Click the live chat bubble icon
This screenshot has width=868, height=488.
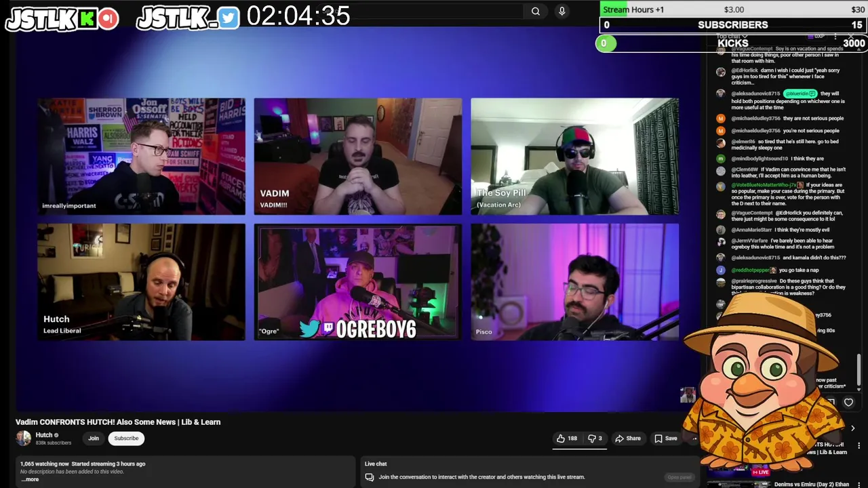coord(370,477)
